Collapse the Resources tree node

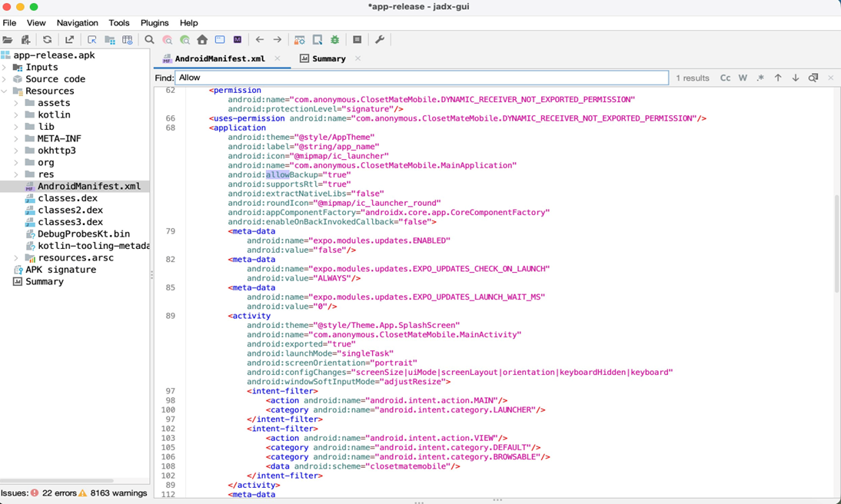(x=5, y=91)
